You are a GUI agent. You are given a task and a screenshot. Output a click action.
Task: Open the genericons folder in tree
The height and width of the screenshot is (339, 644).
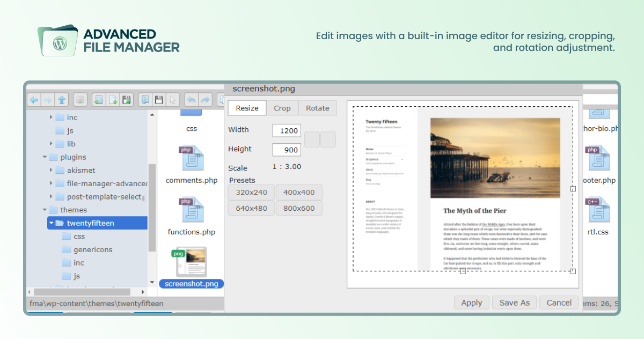tap(93, 249)
